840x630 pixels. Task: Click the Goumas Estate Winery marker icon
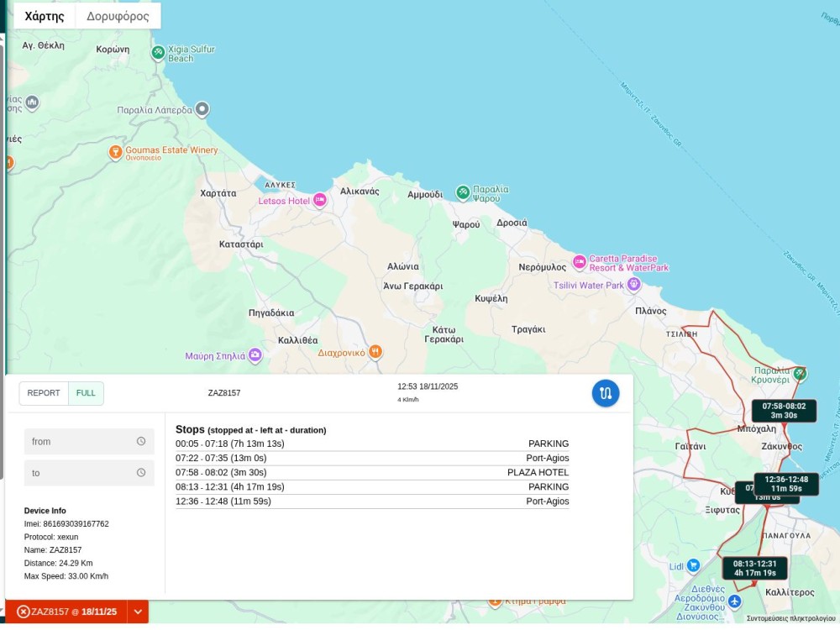point(116,152)
